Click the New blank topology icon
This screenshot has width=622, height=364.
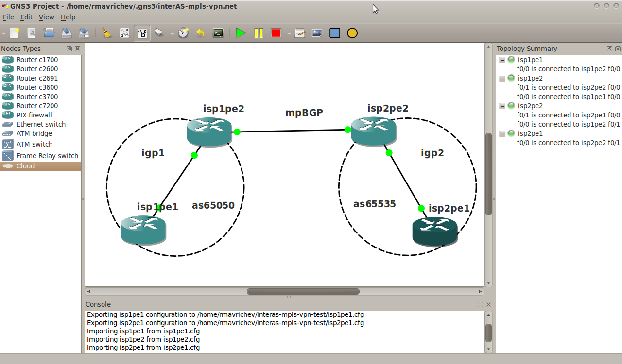click(14, 33)
